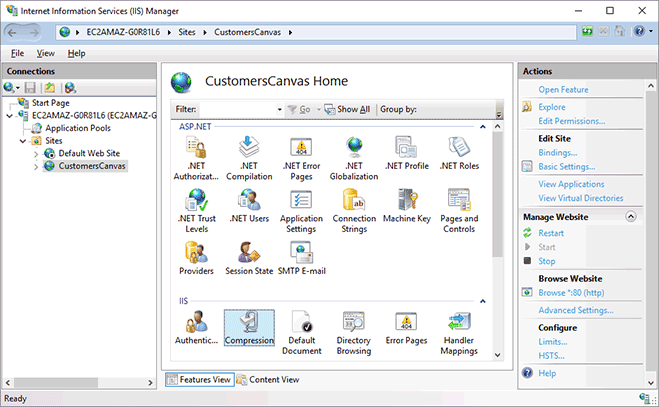
Task: Open Pages and Controls feature
Action: pos(459,210)
